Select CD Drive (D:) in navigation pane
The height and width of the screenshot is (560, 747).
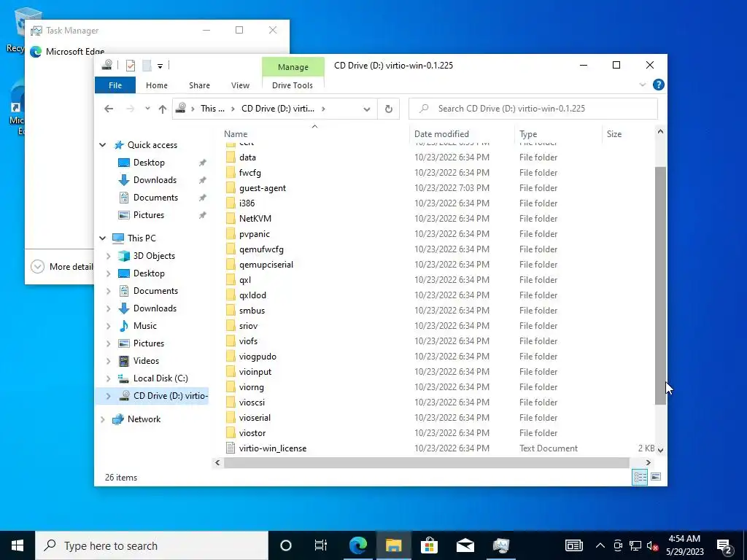click(170, 396)
